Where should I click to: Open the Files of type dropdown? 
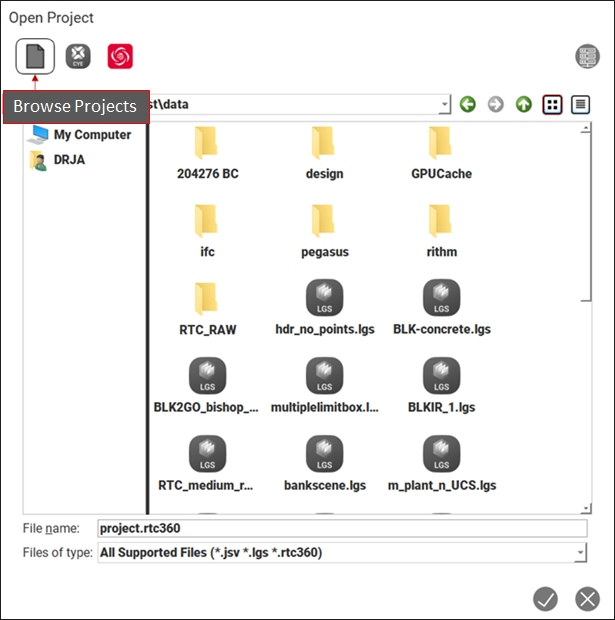580,552
